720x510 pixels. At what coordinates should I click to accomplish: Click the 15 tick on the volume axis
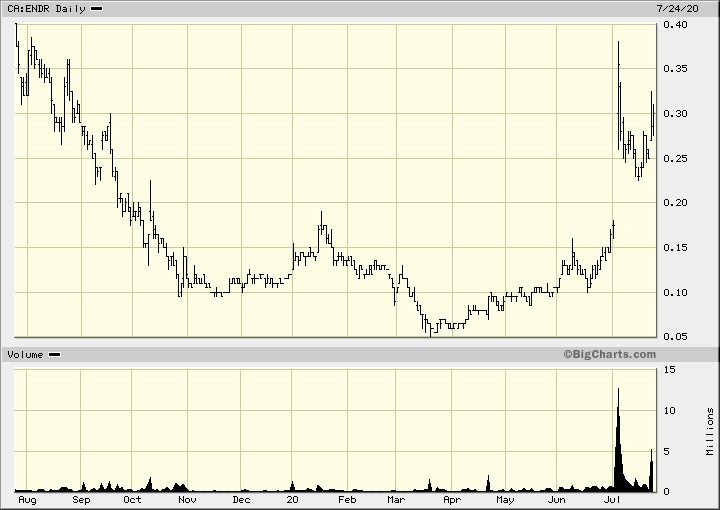pyautogui.click(x=668, y=370)
